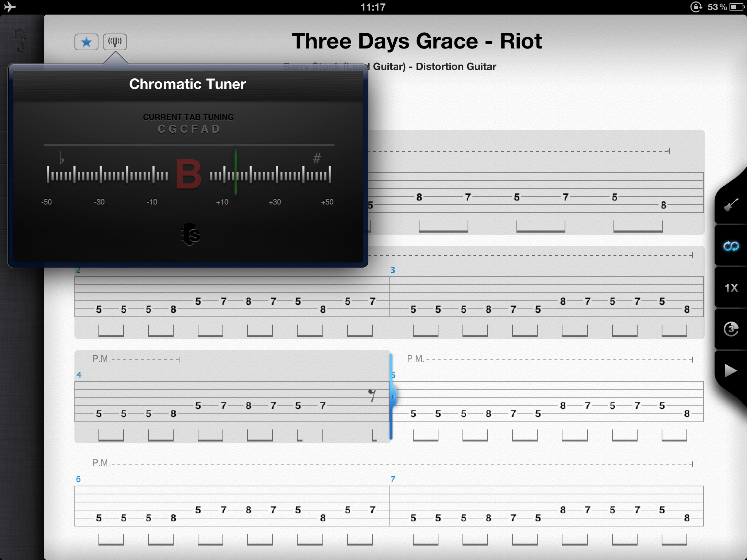Tap the Chromatic Tuner title bar
Screen dimensions: 747x560
coord(187,84)
